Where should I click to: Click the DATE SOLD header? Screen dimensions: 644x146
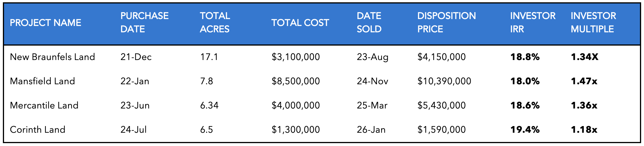369,22
